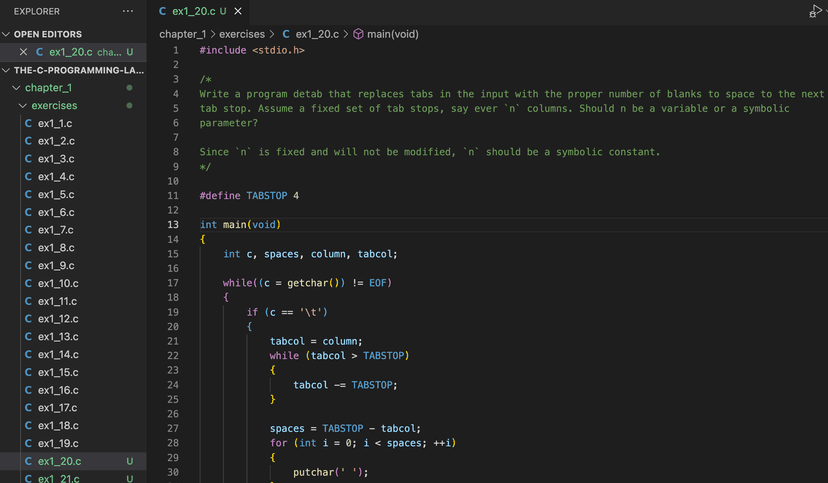Screen dimensions: 828x483
Task: Click the C file icon beside ex1_5.c
Action: tap(28, 194)
